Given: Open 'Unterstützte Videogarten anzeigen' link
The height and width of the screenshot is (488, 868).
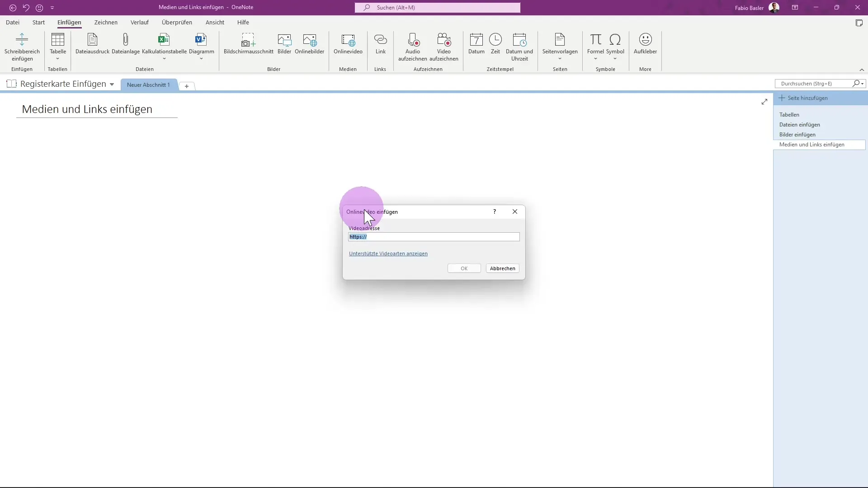Looking at the screenshot, I should click(388, 253).
